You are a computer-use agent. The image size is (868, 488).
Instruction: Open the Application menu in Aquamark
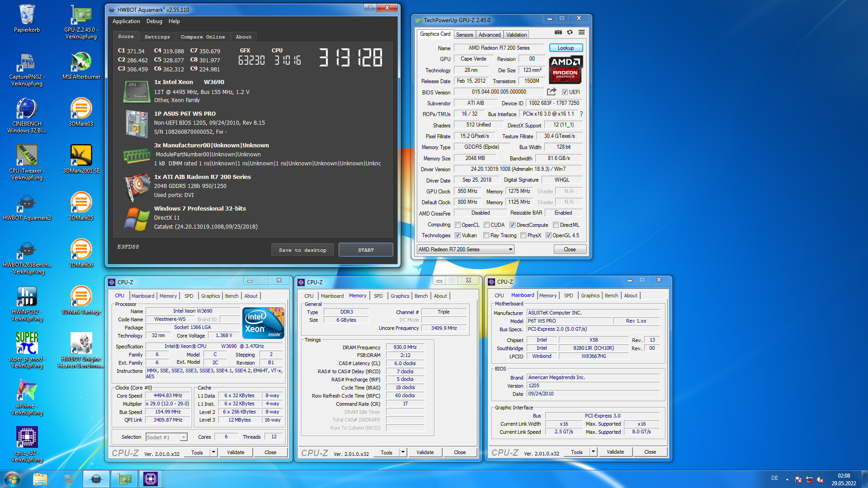126,21
